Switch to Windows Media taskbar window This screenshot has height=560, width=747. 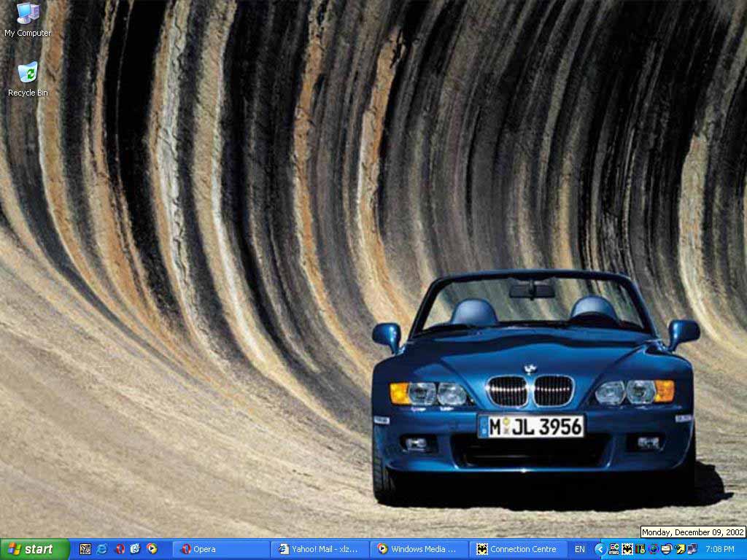[419, 550]
